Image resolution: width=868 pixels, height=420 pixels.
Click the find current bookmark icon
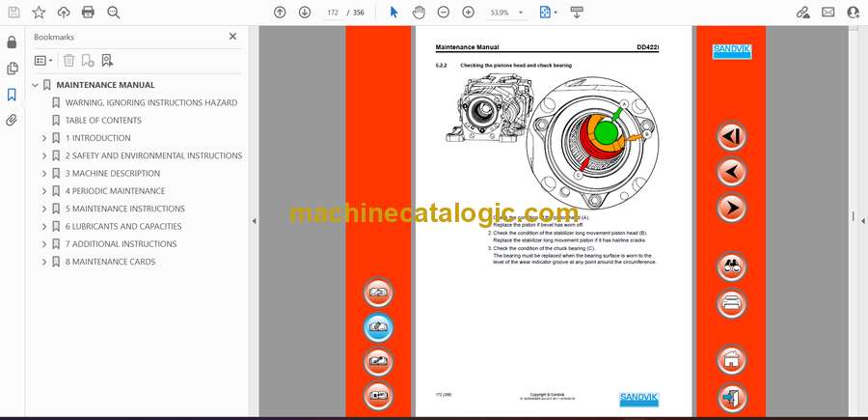point(107,61)
